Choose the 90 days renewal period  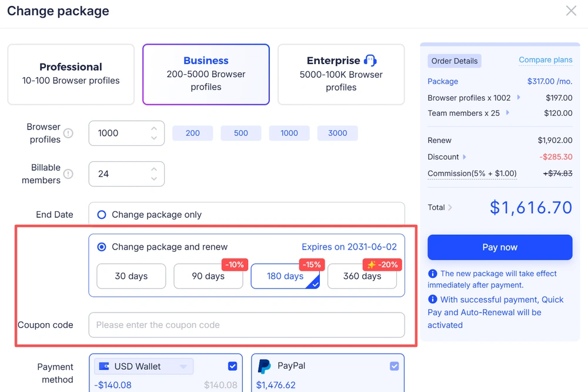tap(208, 276)
